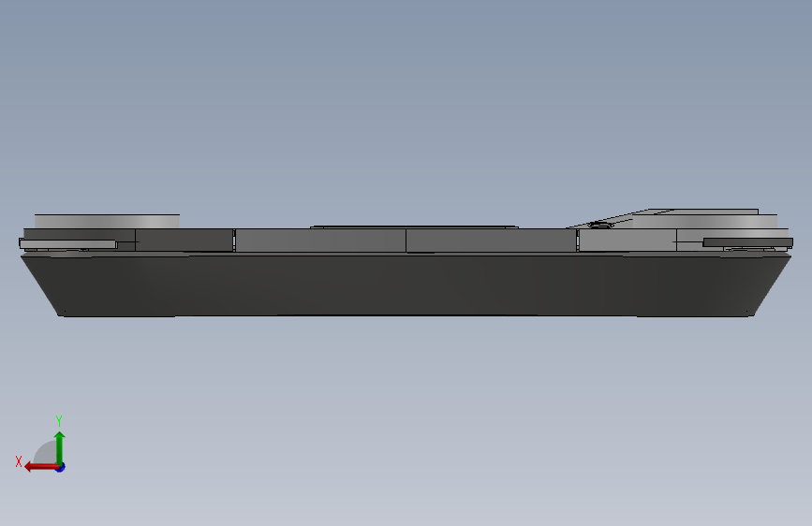The width and height of the screenshot is (812, 526).
Task: Click the red X axis arrow
Action: click(41, 467)
